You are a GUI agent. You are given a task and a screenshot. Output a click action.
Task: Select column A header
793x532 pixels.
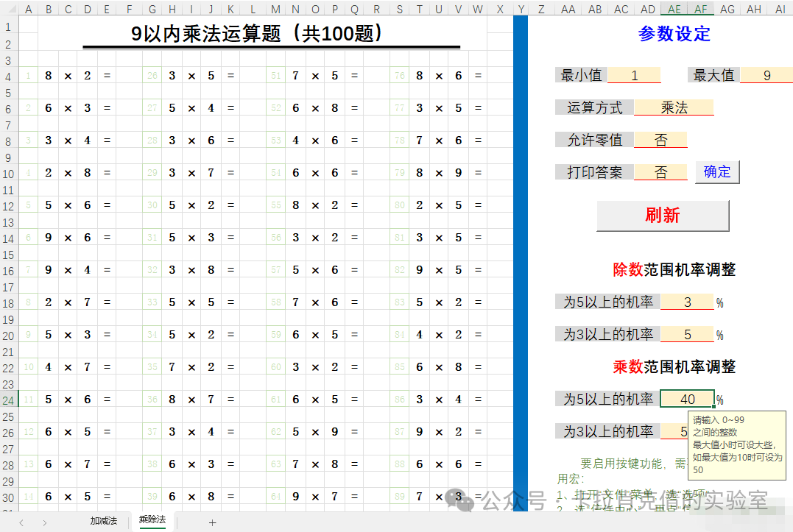tap(28, 10)
